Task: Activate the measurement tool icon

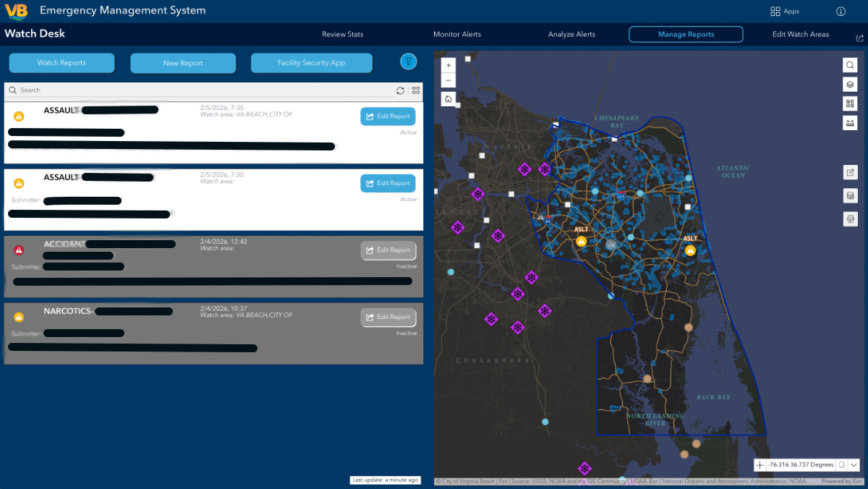Action: [x=850, y=123]
